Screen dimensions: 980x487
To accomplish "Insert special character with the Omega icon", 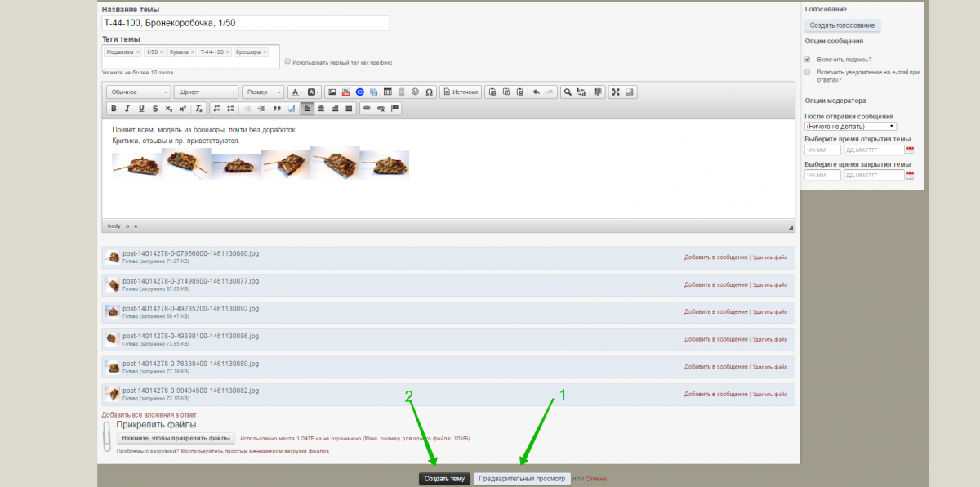I will pos(429,92).
